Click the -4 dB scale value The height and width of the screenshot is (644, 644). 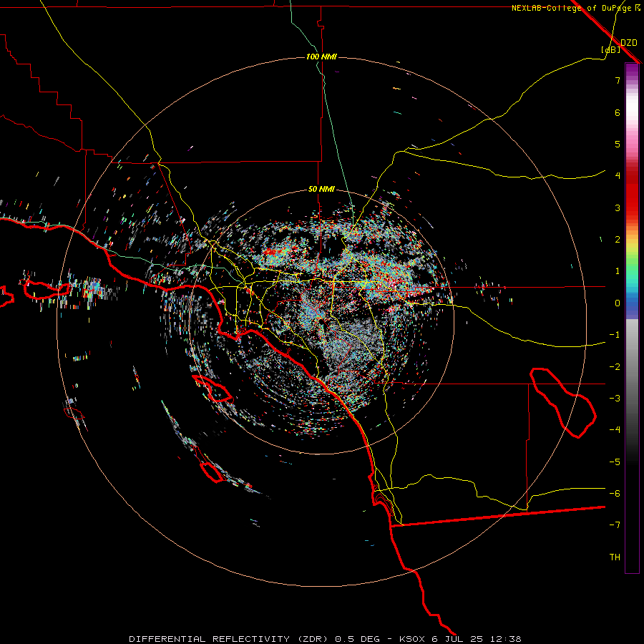[615, 430]
